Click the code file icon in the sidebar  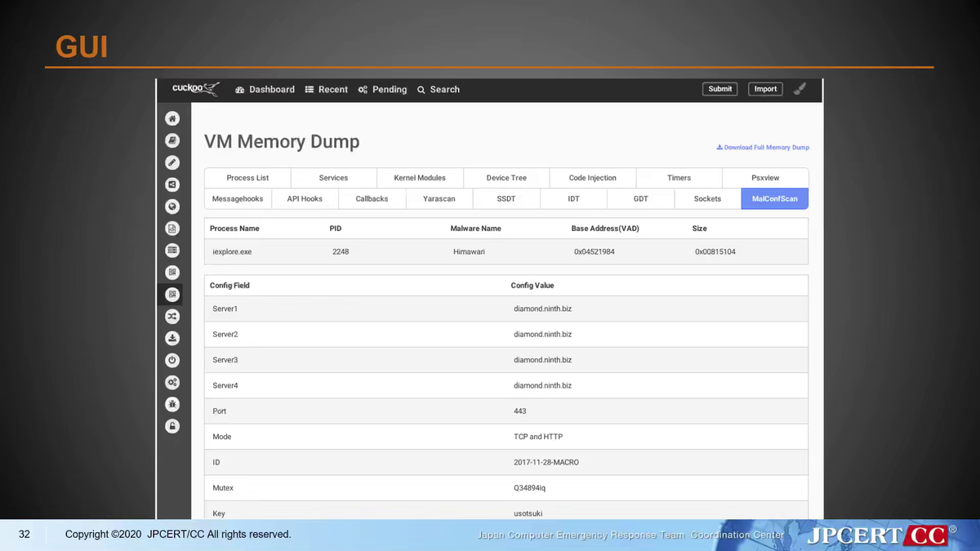[x=172, y=229]
